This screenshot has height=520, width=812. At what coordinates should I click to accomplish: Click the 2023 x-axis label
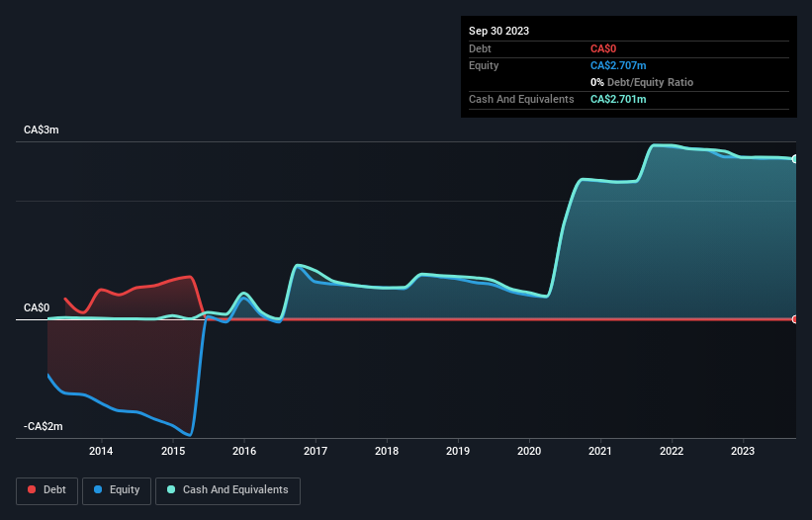pos(743,451)
